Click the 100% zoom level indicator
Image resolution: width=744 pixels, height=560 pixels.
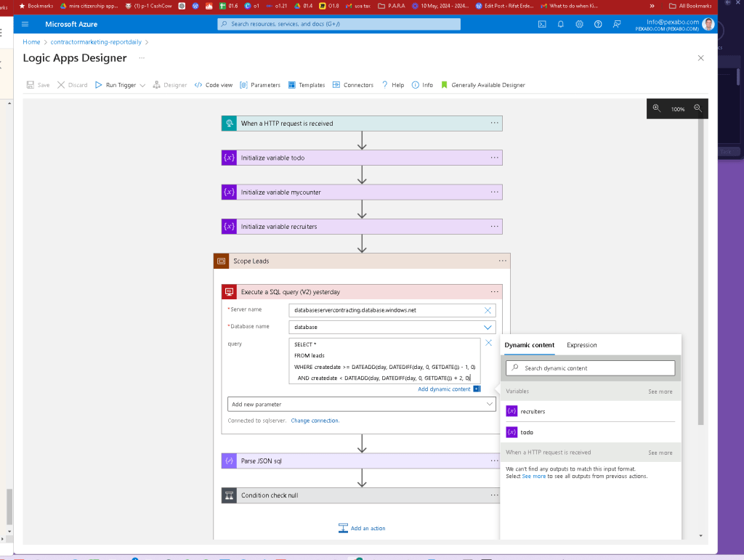678,109
